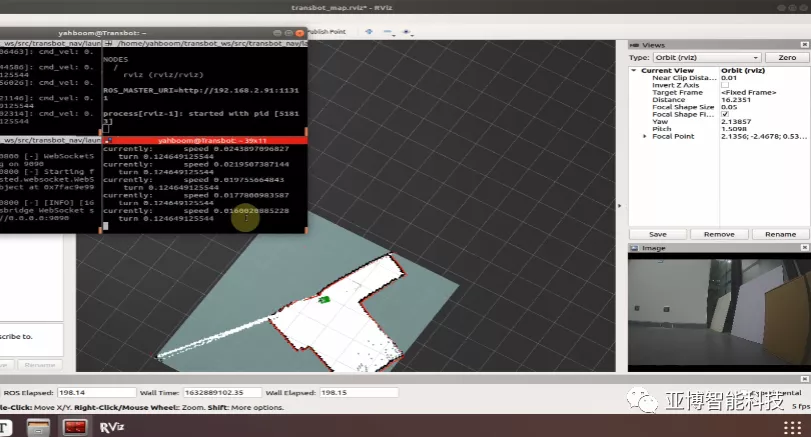Click the green robot marker on the map
Screen dimensions: 811x437
click(x=324, y=299)
